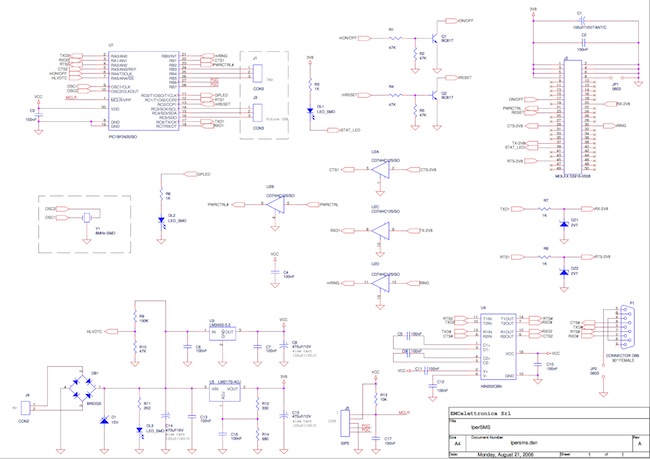Click resistor R9 100K symbol

[x=135, y=318]
